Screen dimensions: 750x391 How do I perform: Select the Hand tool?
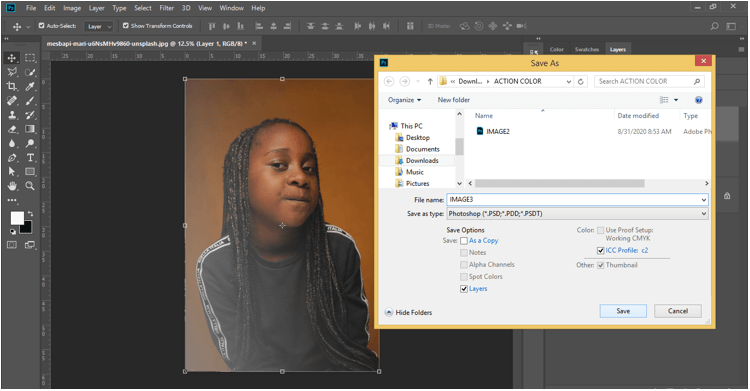(12, 186)
